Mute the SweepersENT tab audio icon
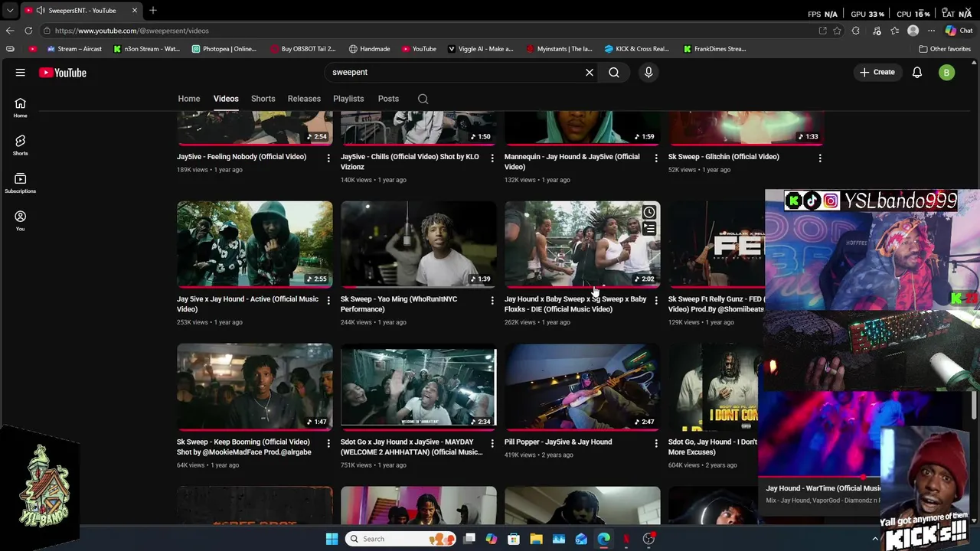Viewport: 980px width, 551px height. point(41,11)
